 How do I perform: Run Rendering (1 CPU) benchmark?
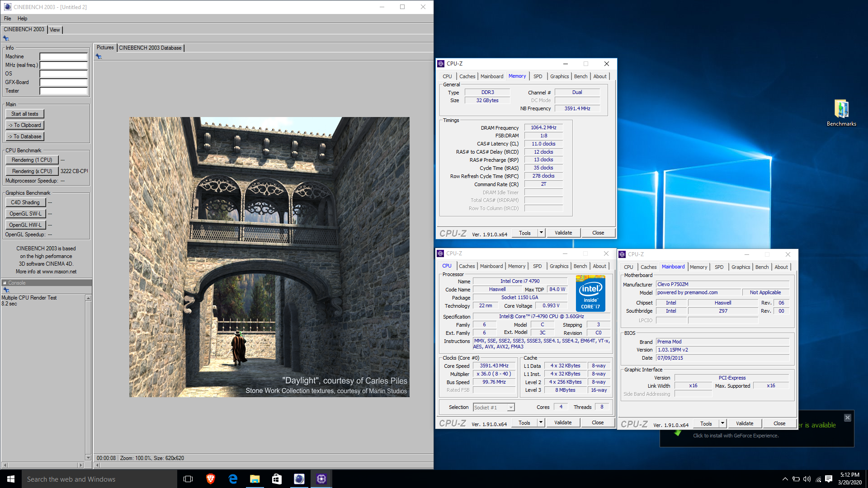coord(32,160)
